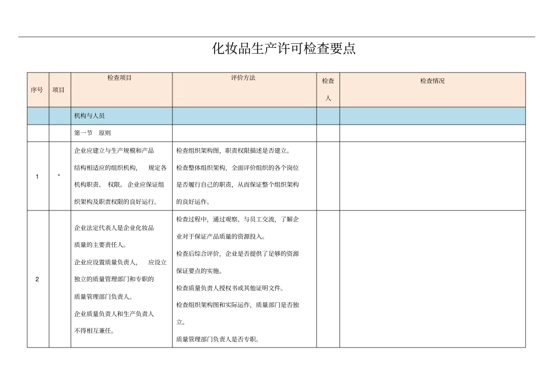Click the empty 检查情况 cell in row 1
This screenshot has width=554, height=392.
(x=433, y=176)
